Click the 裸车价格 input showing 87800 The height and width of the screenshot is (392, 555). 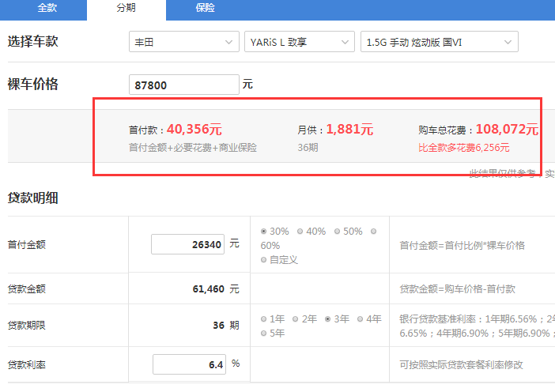[x=184, y=85]
